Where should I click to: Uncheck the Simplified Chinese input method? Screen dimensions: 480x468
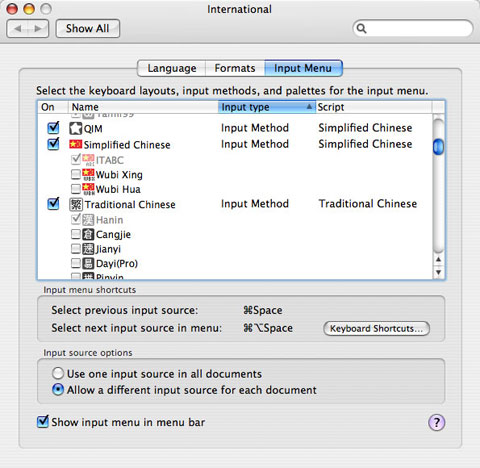coord(53,144)
